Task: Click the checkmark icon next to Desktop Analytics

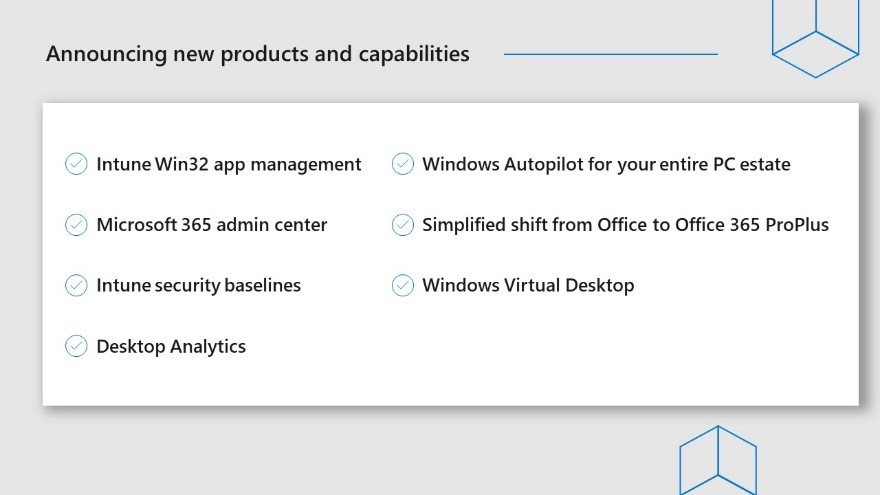Action: click(76, 346)
